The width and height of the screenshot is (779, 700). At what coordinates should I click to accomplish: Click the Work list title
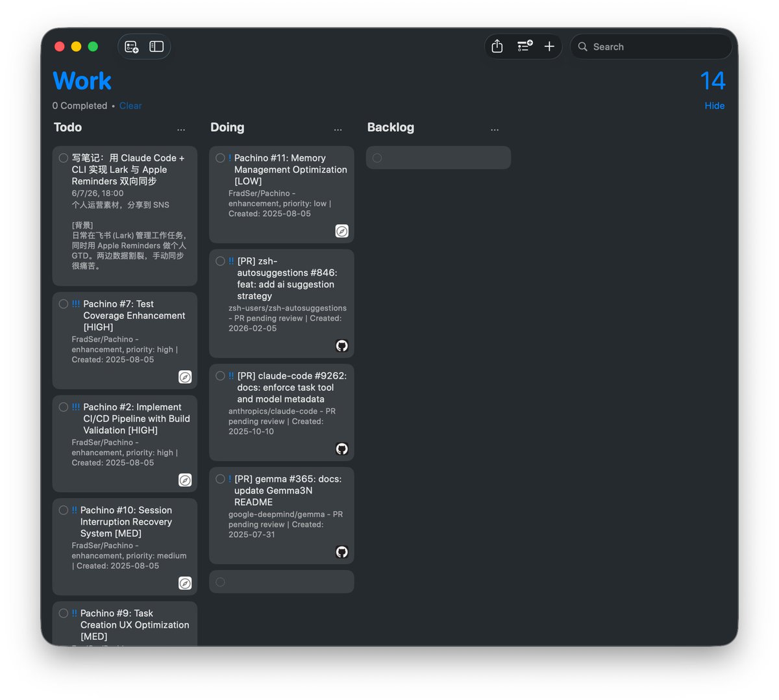pos(82,81)
